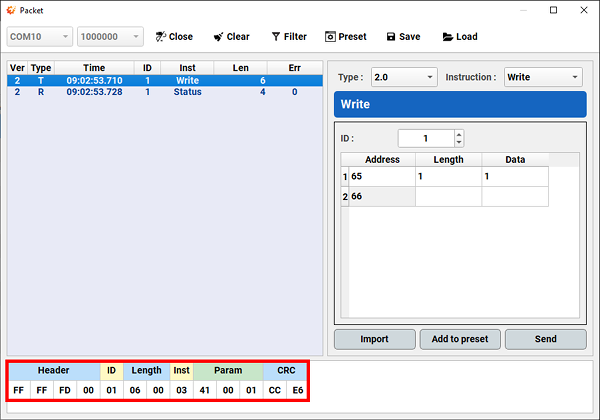Screen dimensions: 600x420
Task: Open the Filter tool
Action: click(x=276, y=37)
